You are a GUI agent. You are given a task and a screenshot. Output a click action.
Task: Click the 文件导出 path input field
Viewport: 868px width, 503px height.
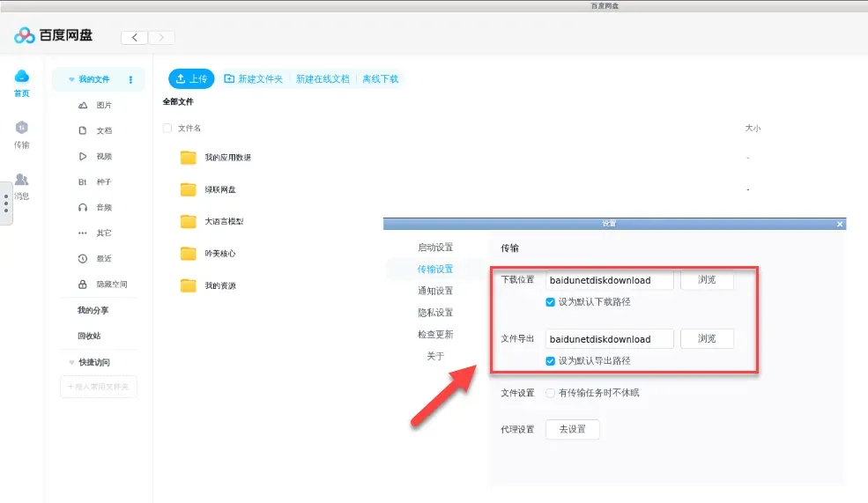[x=610, y=339]
